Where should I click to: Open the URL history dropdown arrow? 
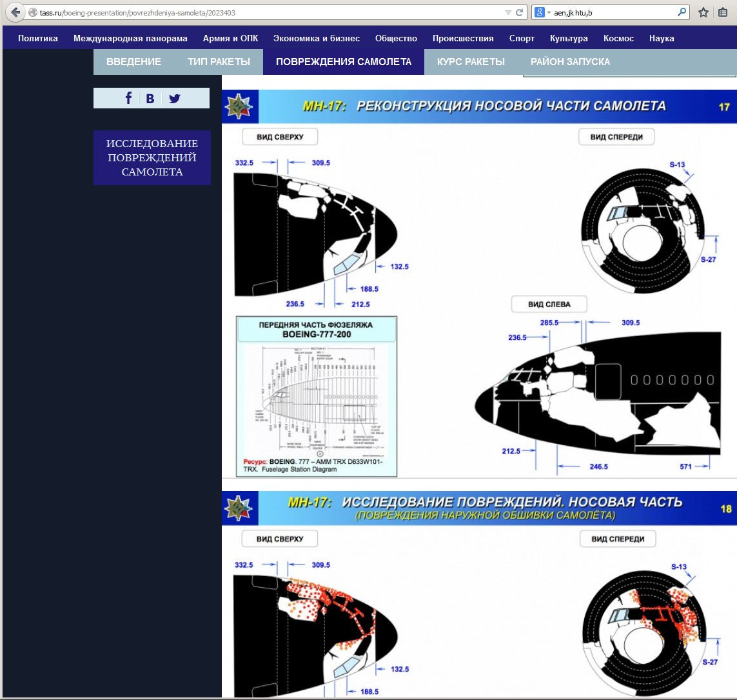tap(508, 12)
